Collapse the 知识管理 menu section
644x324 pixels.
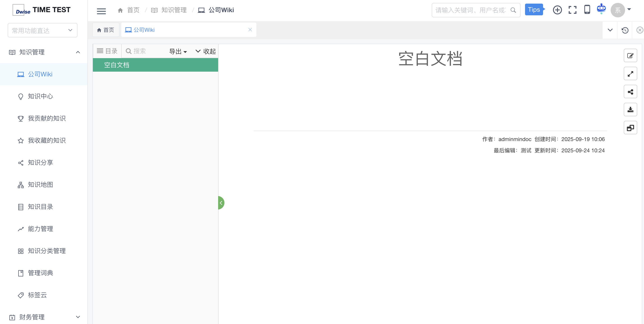(78, 52)
